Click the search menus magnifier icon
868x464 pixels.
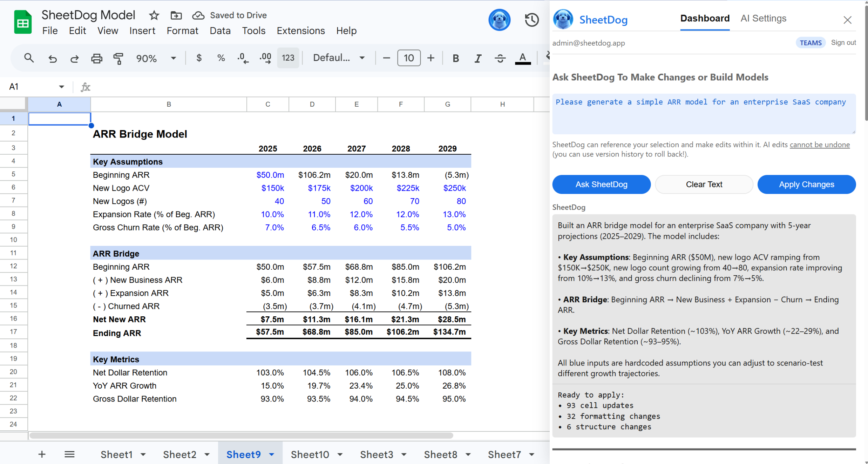29,58
